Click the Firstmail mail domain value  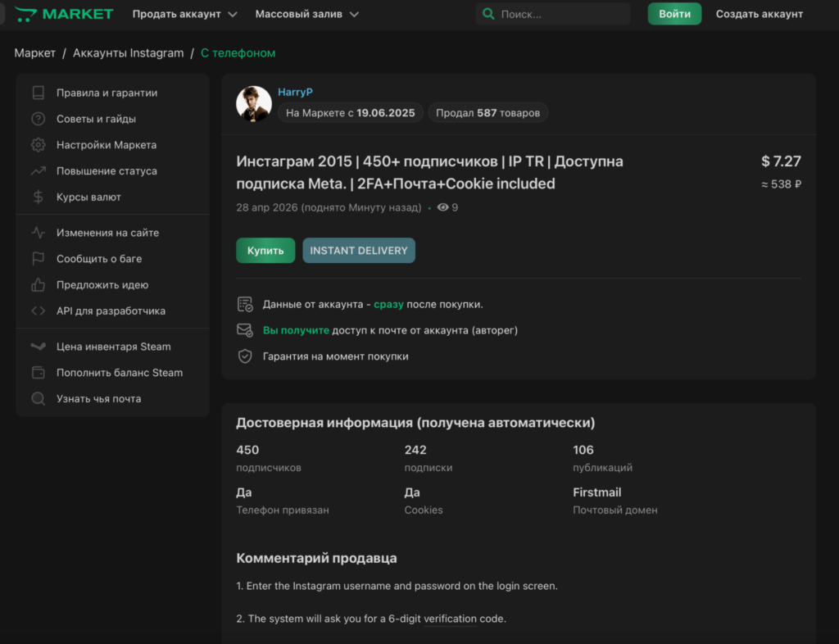(x=597, y=492)
